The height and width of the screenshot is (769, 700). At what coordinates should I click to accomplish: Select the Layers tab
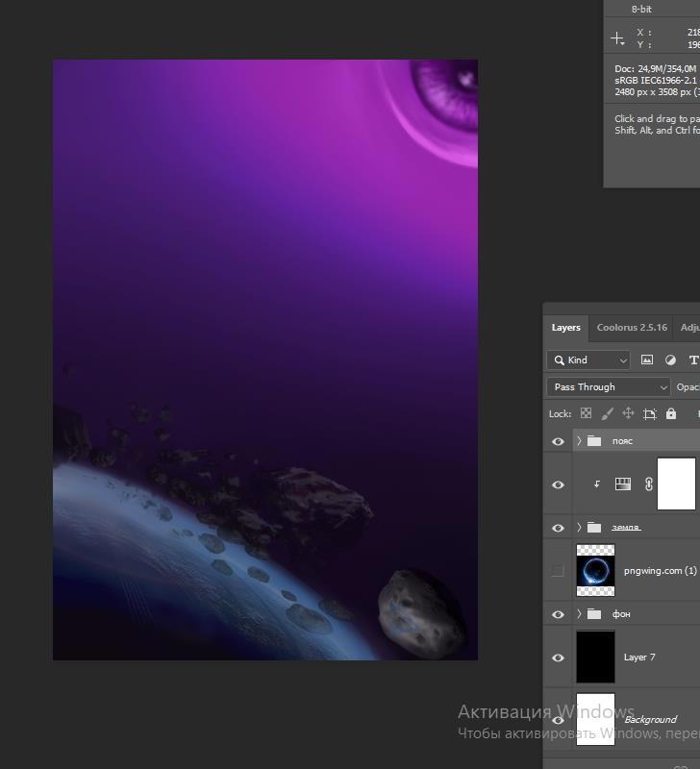pyautogui.click(x=565, y=328)
